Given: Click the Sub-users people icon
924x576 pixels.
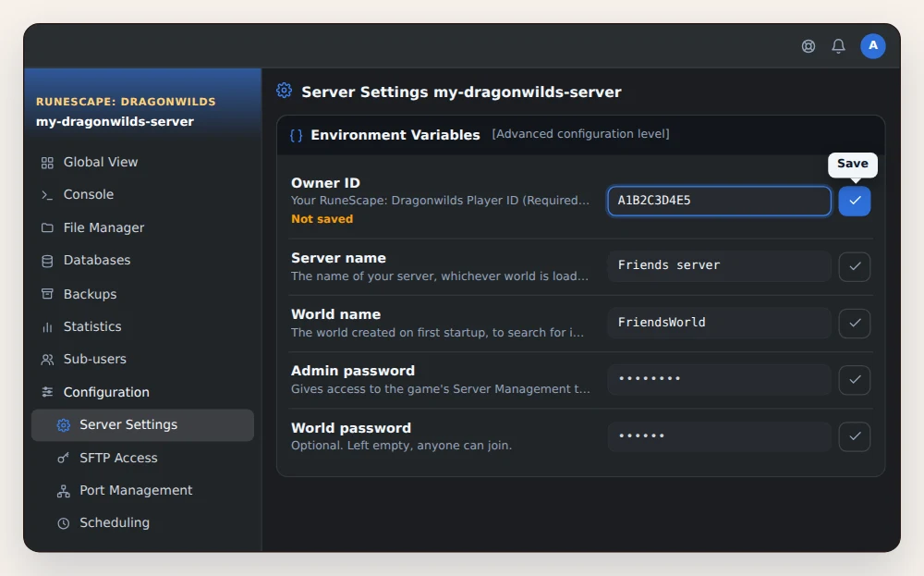Looking at the screenshot, I should click(x=47, y=360).
